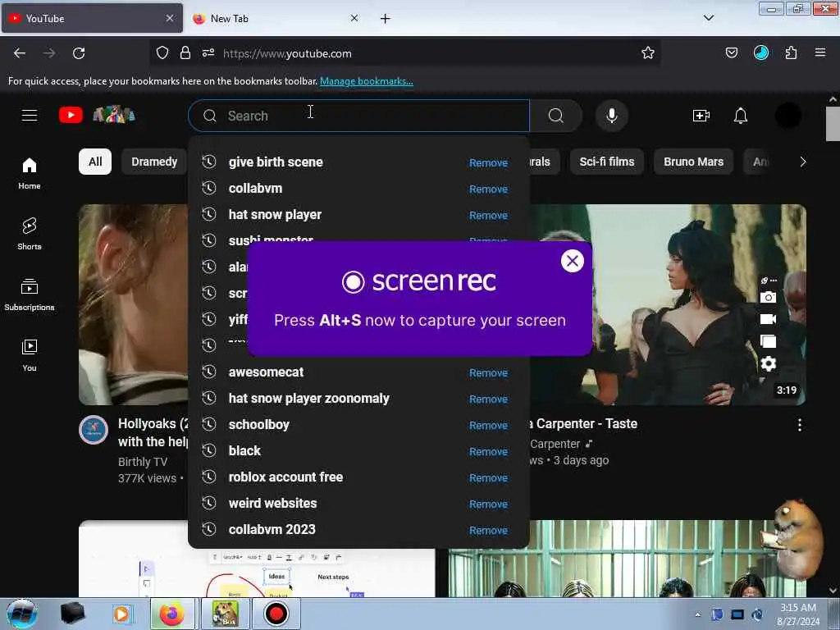Bookmark this page with the star

(x=648, y=53)
